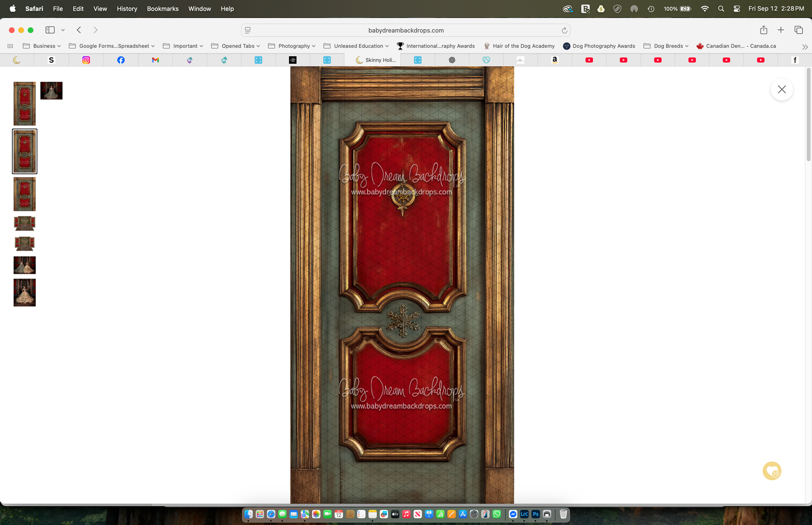The height and width of the screenshot is (525, 812).
Task: Open the History menu
Action: tap(127, 9)
